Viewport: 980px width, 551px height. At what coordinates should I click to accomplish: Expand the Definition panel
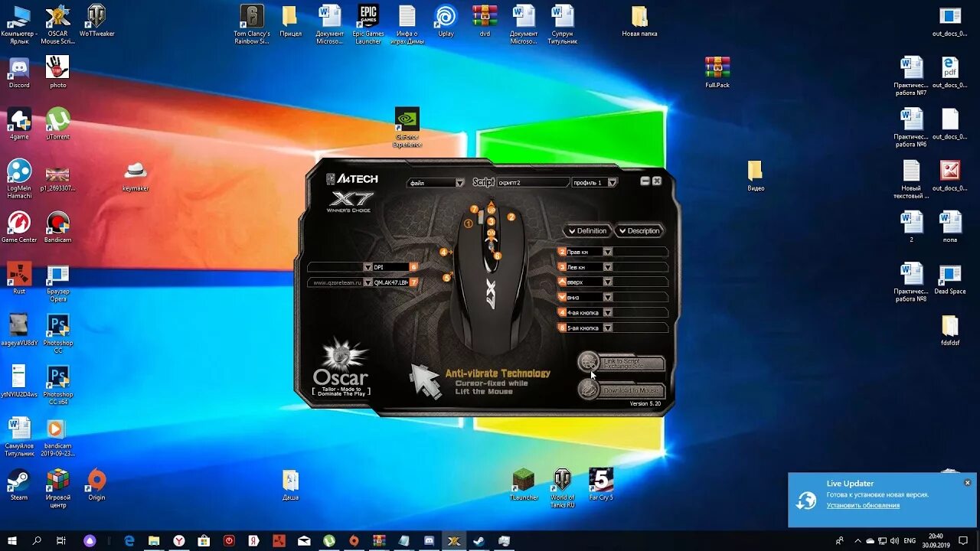[587, 230]
